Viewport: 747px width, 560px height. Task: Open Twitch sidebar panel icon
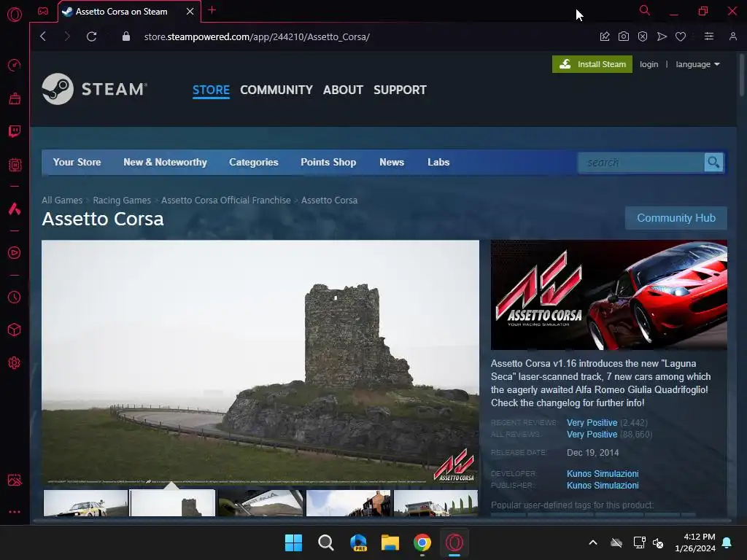click(15, 131)
